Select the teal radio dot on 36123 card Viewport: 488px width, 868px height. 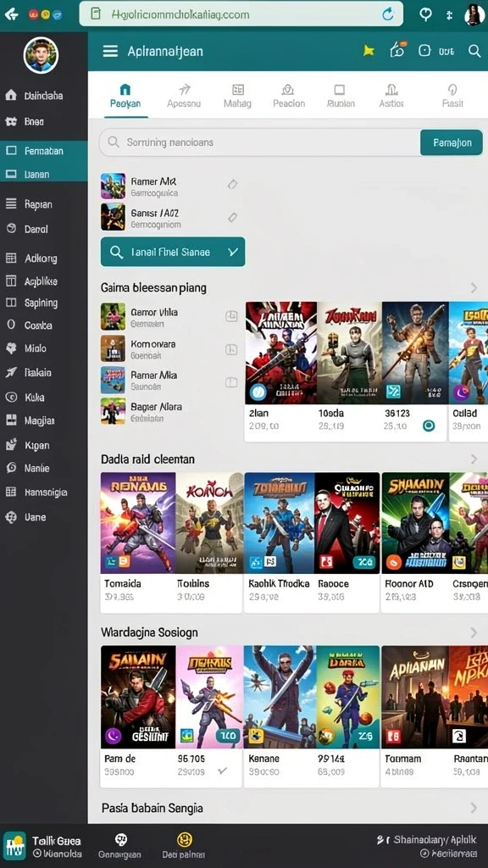[x=428, y=426]
